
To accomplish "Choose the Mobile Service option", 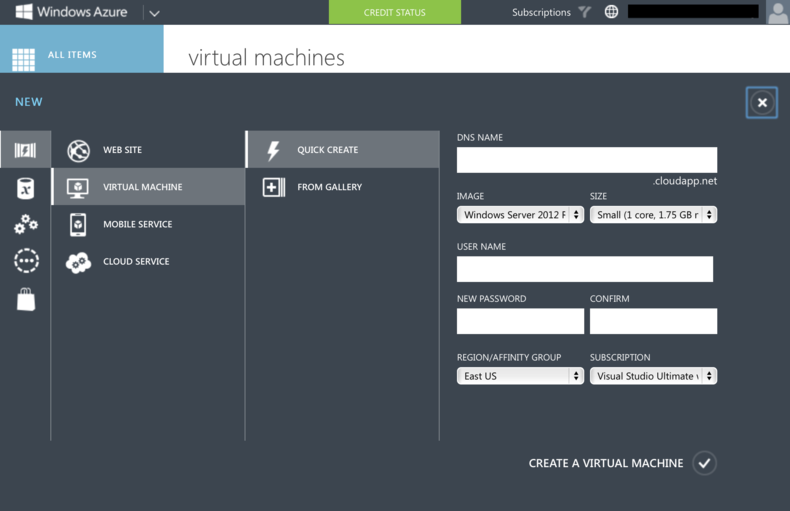I will coord(148,224).
